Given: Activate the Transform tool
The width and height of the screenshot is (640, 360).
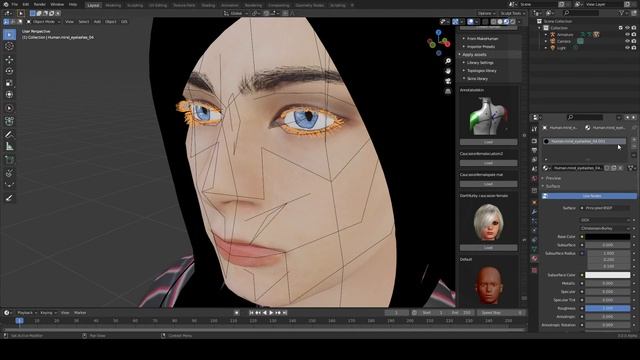Looking at the screenshot, I should [x=9, y=95].
